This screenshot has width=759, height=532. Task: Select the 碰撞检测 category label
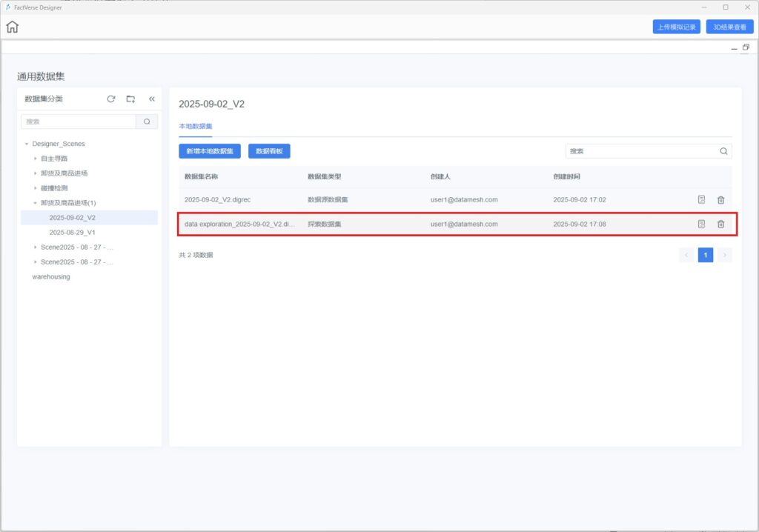(x=54, y=188)
